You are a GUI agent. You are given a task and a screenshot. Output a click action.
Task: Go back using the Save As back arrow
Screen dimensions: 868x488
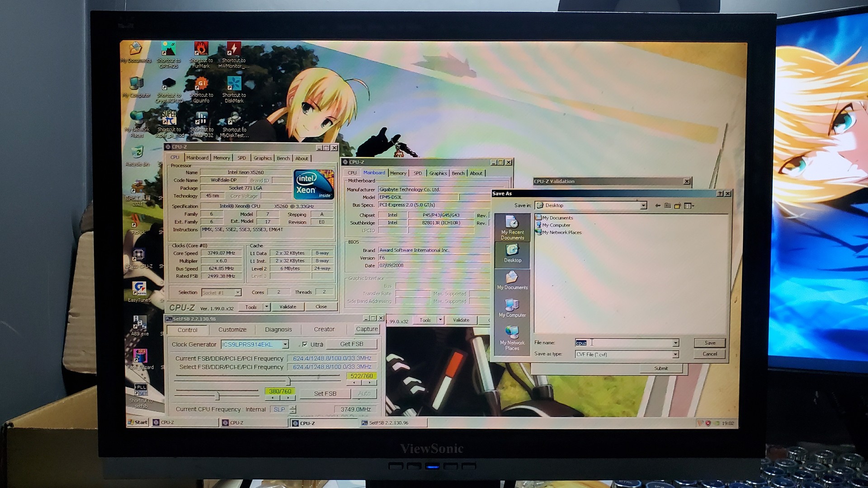[657, 206]
